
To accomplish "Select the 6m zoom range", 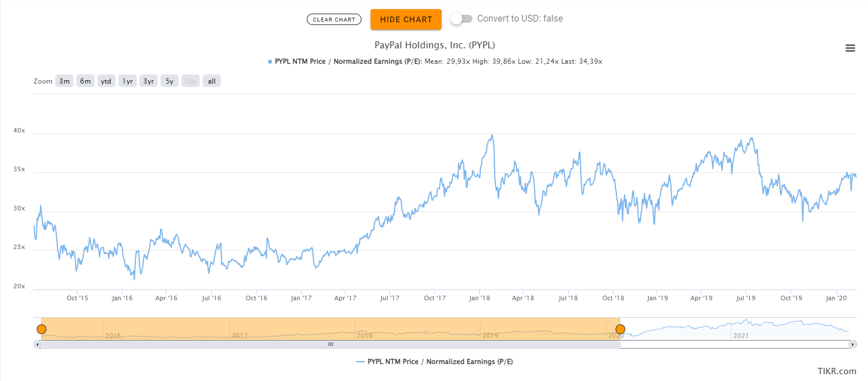I will [x=85, y=81].
